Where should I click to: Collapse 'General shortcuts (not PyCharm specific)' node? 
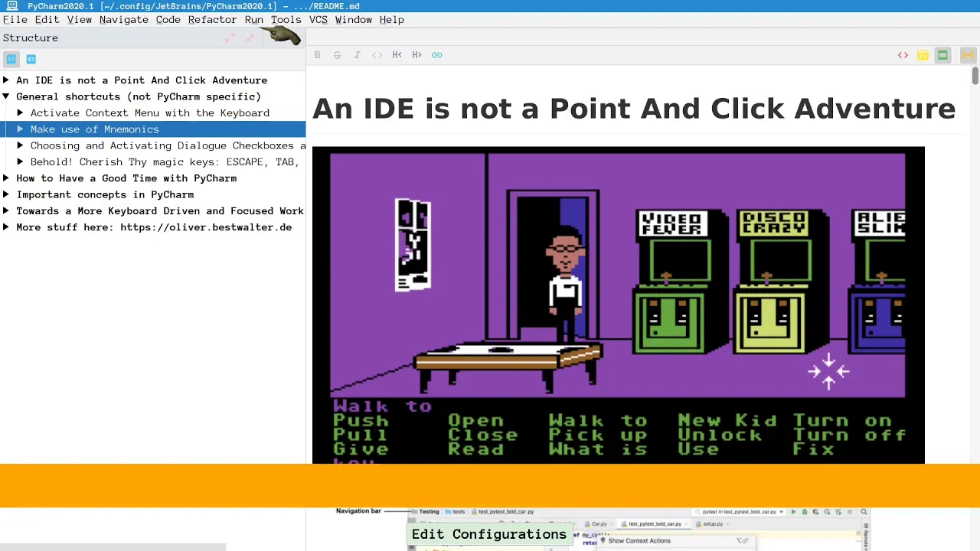[x=6, y=96]
